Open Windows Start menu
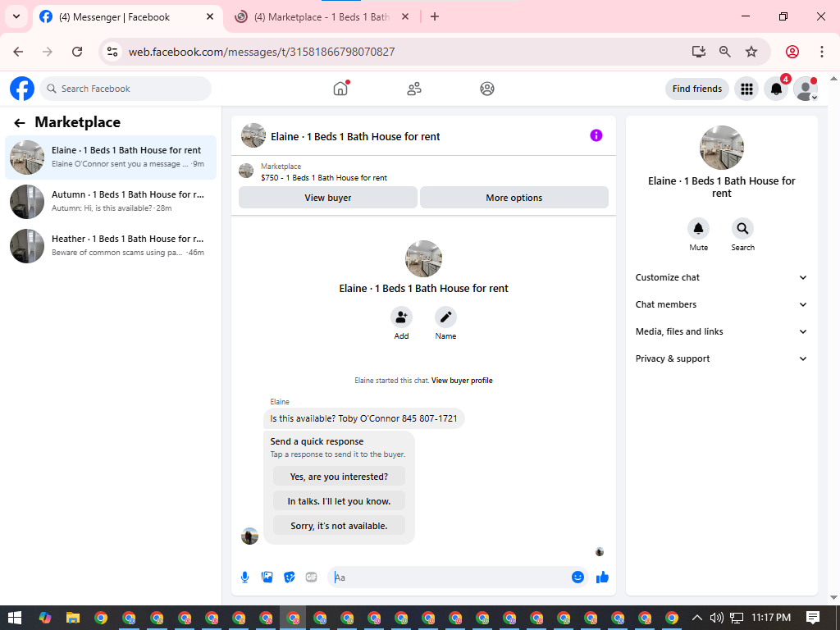The image size is (840, 630). [15, 618]
